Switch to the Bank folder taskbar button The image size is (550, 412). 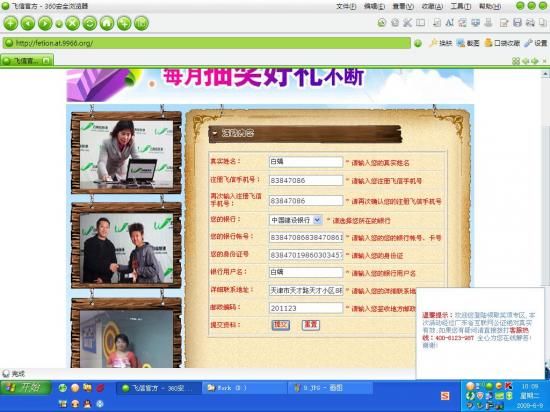[x=244, y=388]
